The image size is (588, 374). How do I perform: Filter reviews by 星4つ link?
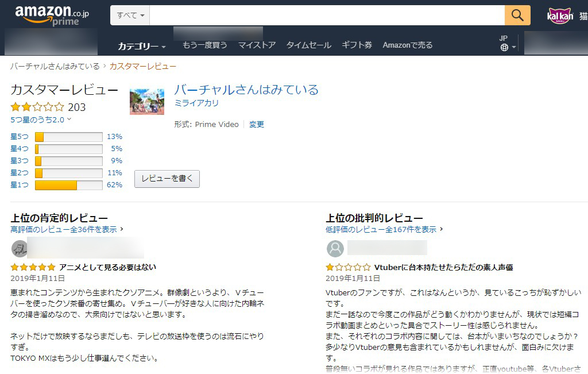pyautogui.click(x=20, y=149)
